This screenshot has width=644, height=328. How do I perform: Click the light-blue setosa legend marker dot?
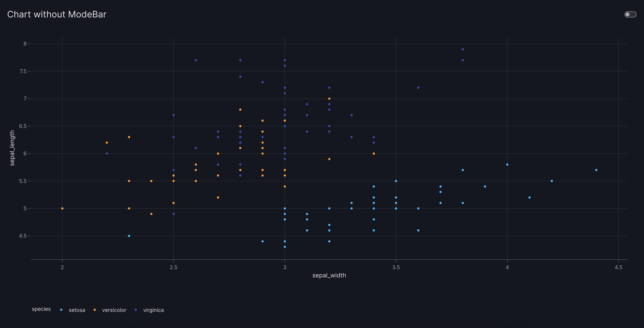[x=61, y=310]
